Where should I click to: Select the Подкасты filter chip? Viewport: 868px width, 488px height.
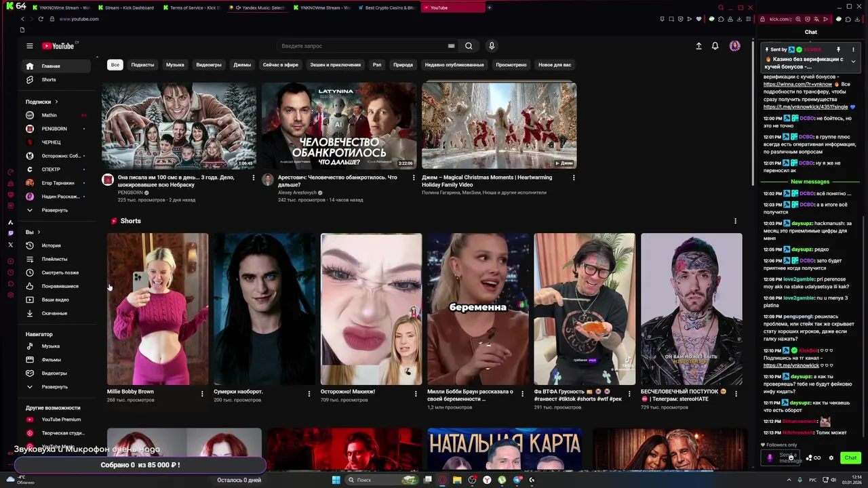click(x=142, y=65)
